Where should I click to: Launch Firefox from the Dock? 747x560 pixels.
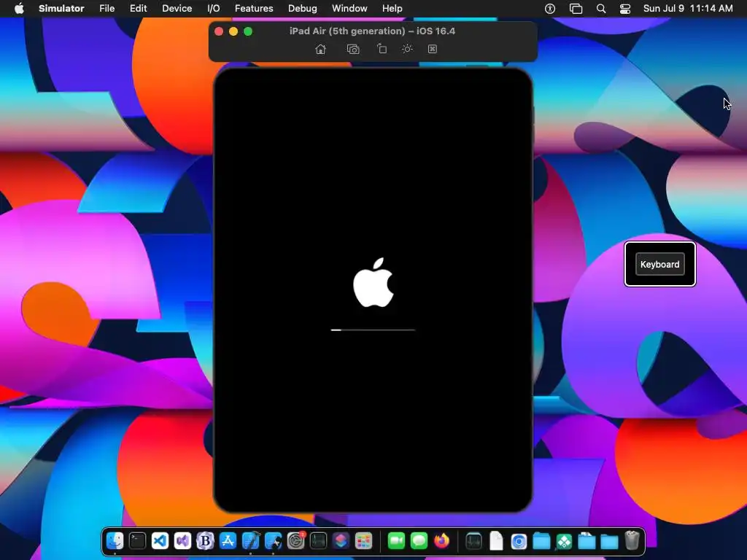441,541
